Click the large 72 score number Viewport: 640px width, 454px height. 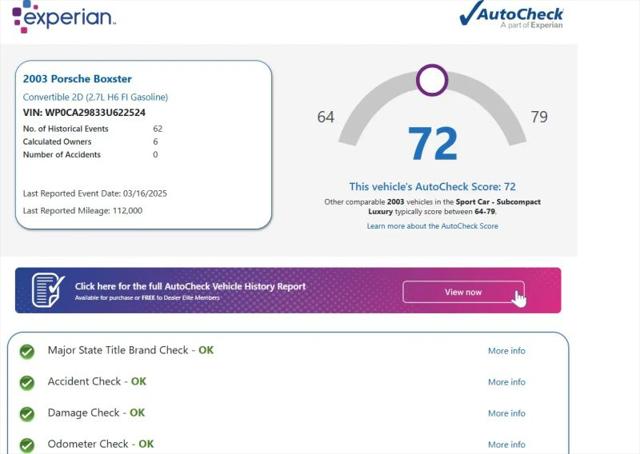(x=433, y=143)
